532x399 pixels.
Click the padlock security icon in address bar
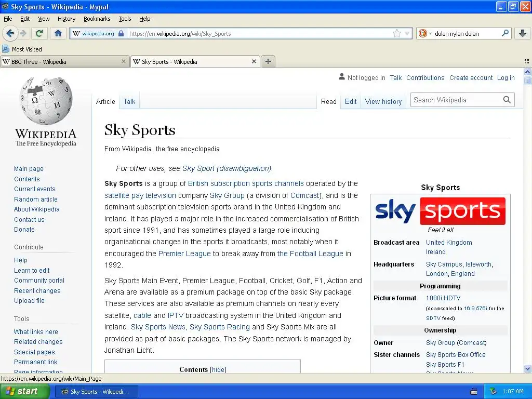coord(121,34)
